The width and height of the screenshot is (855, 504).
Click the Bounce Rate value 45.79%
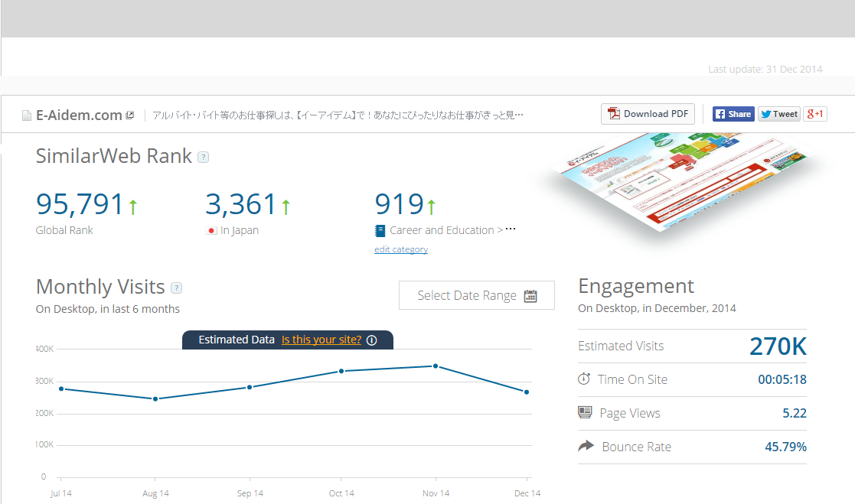coord(786,447)
